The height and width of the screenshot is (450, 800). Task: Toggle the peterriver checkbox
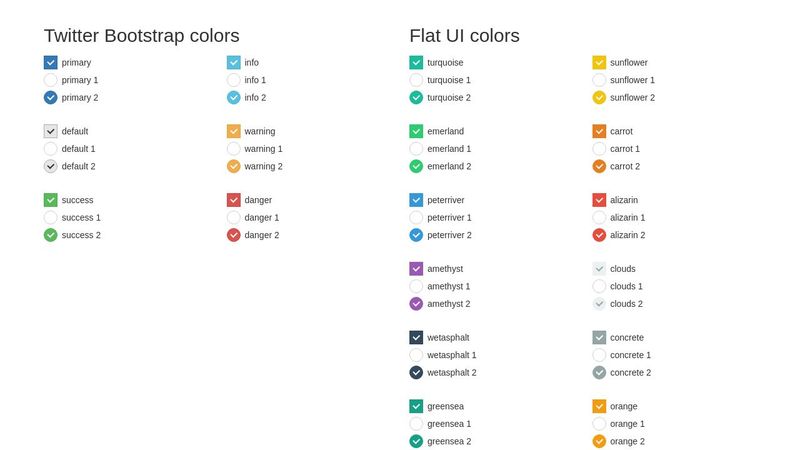click(416, 200)
